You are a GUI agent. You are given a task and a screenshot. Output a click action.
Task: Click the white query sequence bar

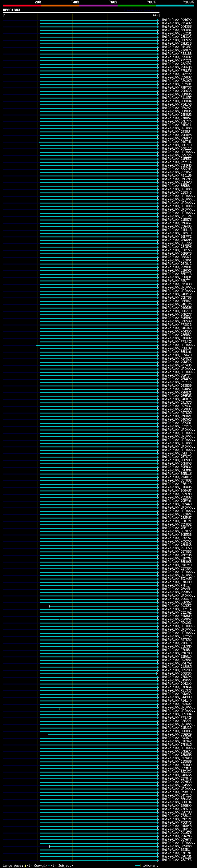tap(81, 12)
